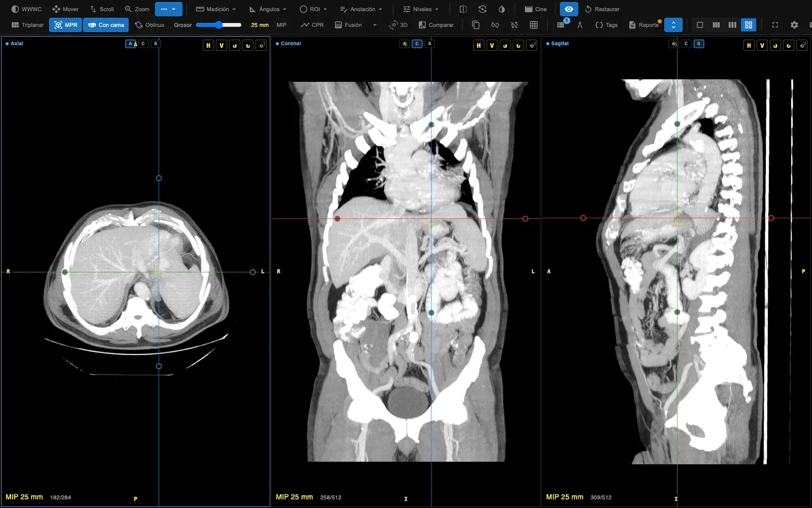
Task: Click Restaurar to reset the view
Action: [x=602, y=9]
